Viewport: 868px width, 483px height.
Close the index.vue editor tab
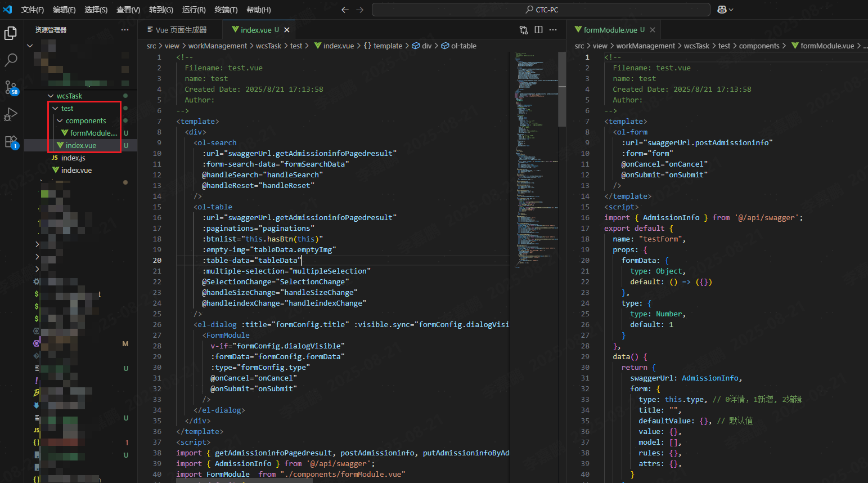[287, 30]
